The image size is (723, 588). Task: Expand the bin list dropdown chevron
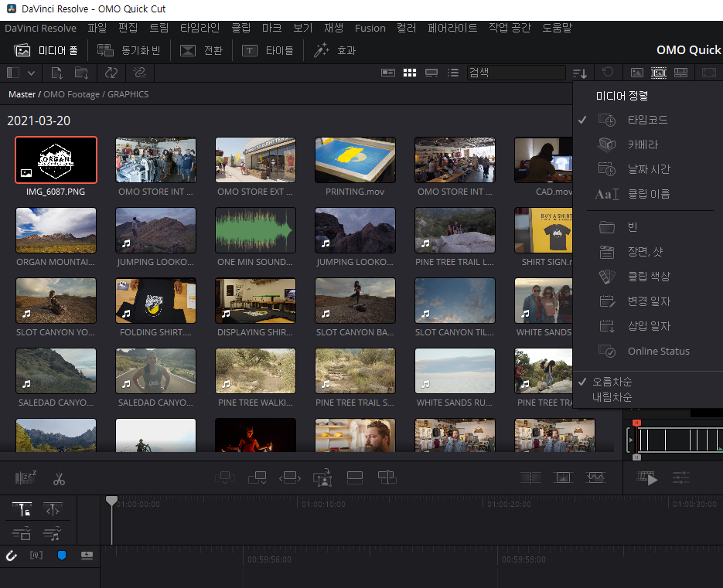pyautogui.click(x=32, y=73)
